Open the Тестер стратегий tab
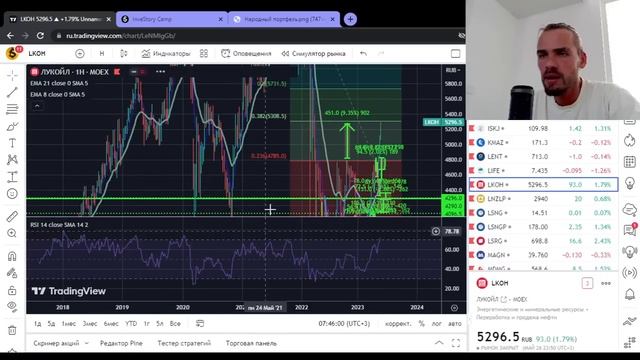This screenshot has height=360, width=640. (184, 343)
